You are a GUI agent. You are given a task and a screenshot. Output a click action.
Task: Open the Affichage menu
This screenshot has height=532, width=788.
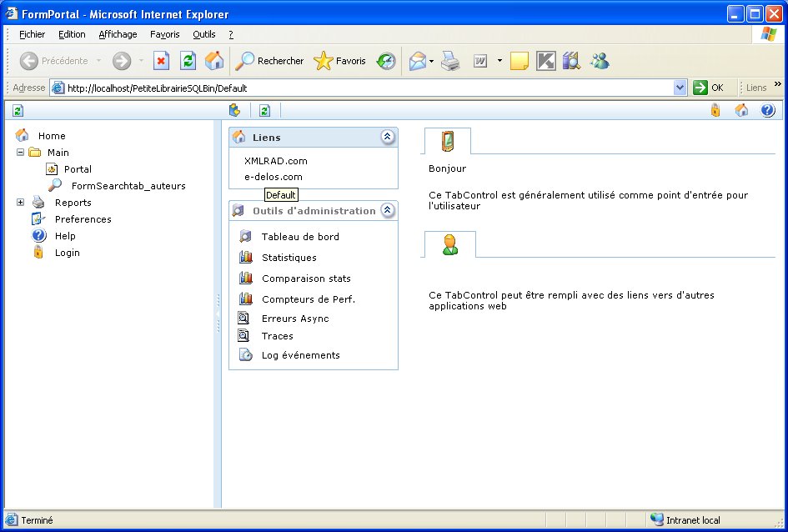tap(118, 34)
